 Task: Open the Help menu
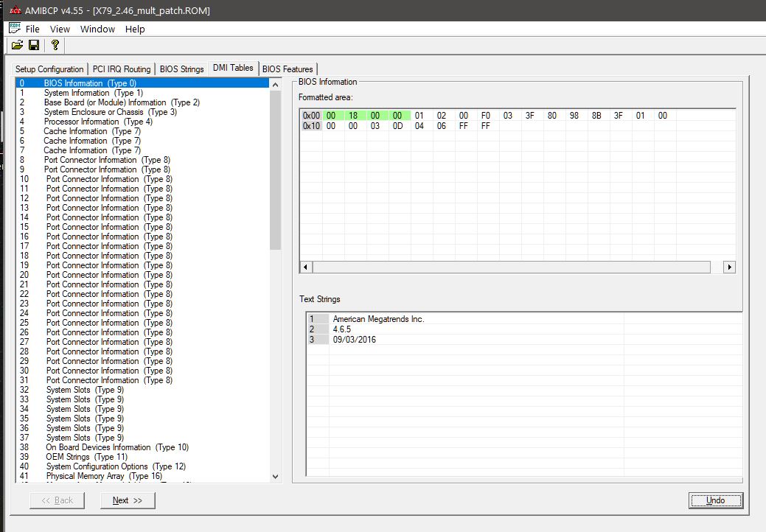click(135, 29)
